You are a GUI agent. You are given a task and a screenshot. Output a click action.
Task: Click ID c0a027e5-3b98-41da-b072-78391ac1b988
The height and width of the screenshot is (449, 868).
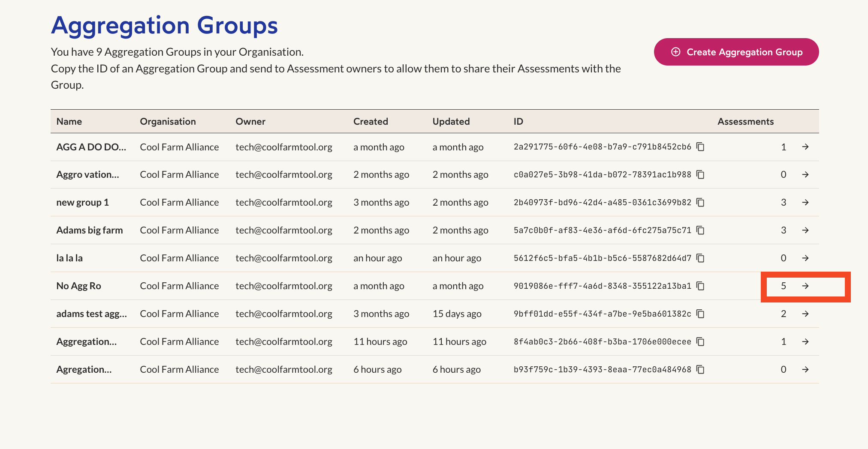(x=603, y=175)
